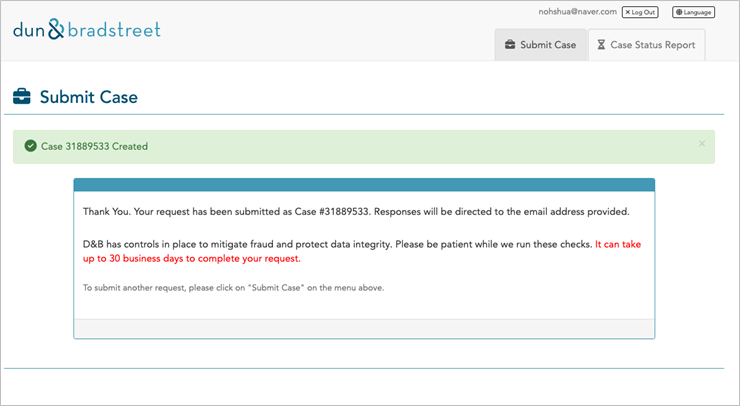The image size is (740, 406).
Task: Open the Submit Case tab
Action: [x=540, y=45]
